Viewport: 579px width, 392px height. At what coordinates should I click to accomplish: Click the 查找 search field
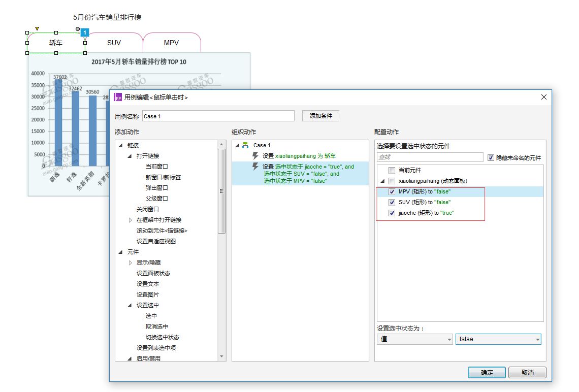pyautogui.click(x=430, y=157)
